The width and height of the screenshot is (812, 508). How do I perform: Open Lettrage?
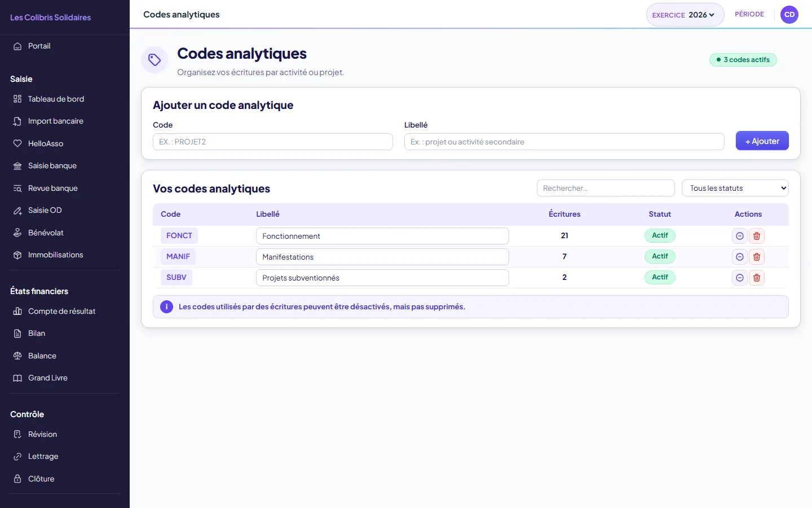click(65, 457)
